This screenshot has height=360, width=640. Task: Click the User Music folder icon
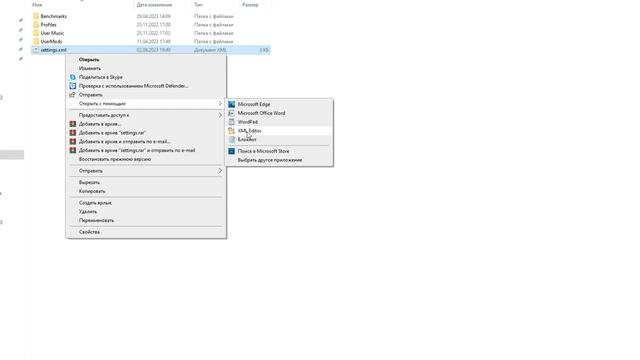tap(36, 33)
